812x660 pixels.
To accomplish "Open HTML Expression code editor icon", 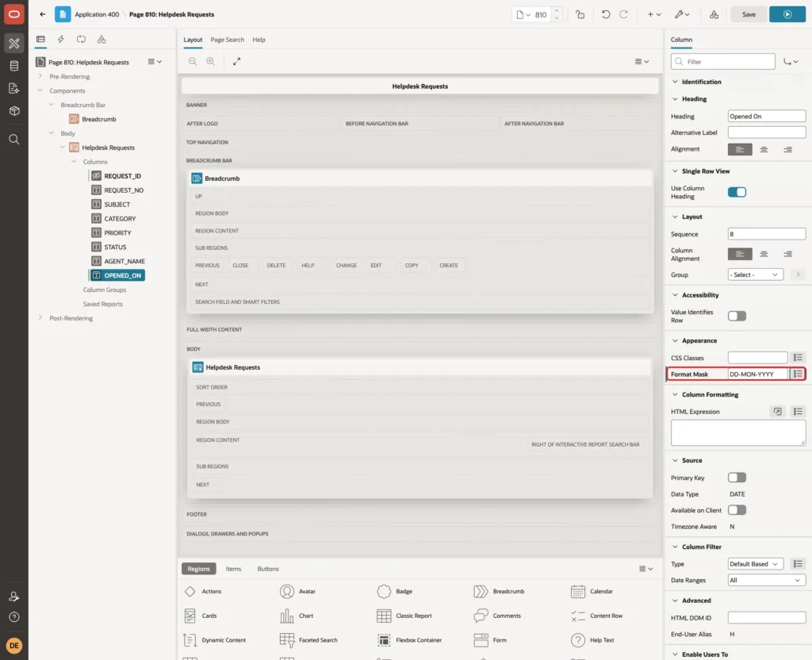I will point(777,412).
